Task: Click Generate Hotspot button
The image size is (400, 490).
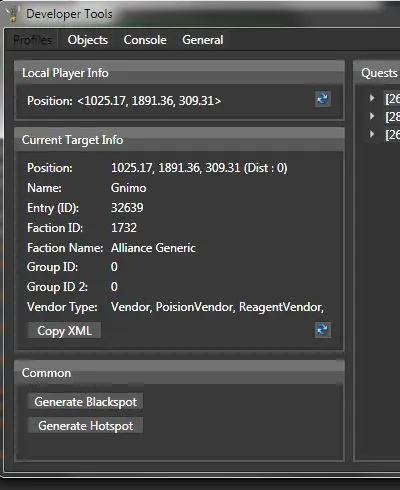Action: click(x=85, y=425)
